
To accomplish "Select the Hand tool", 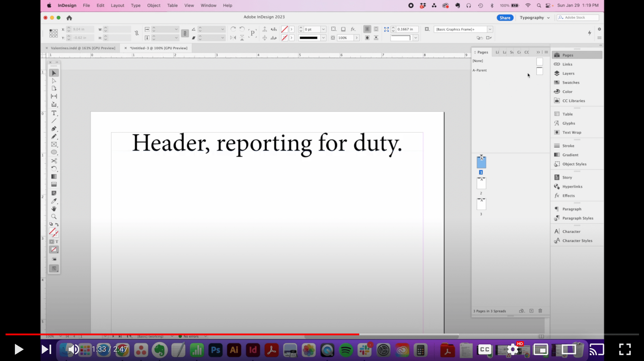I will tap(54, 209).
